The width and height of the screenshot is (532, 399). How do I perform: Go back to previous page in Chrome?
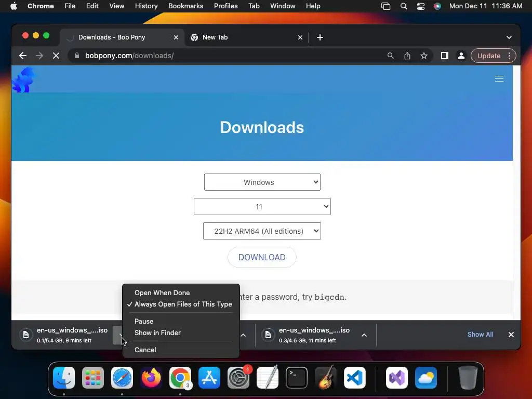click(23, 56)
